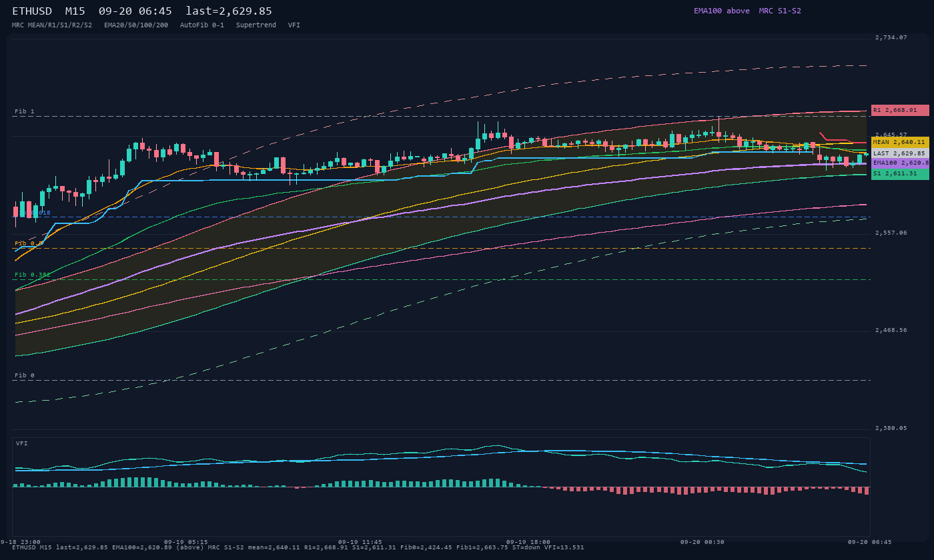The width and height of the screenshot is (934, 560).
Task: Click the EMA20/50/100/200 legend entry
Action: coord(136,25)
